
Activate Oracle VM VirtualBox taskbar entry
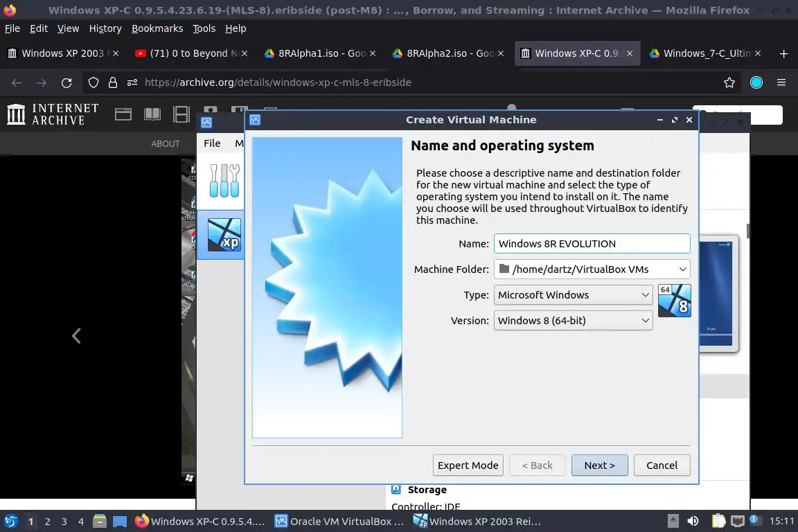coord(339,522)
